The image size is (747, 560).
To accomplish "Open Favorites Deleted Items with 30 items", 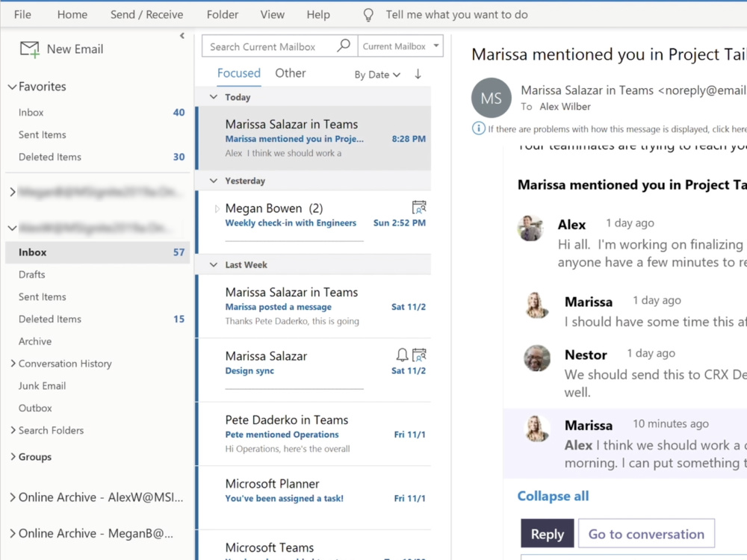I will pyautogui.click(x=98, y=157).
